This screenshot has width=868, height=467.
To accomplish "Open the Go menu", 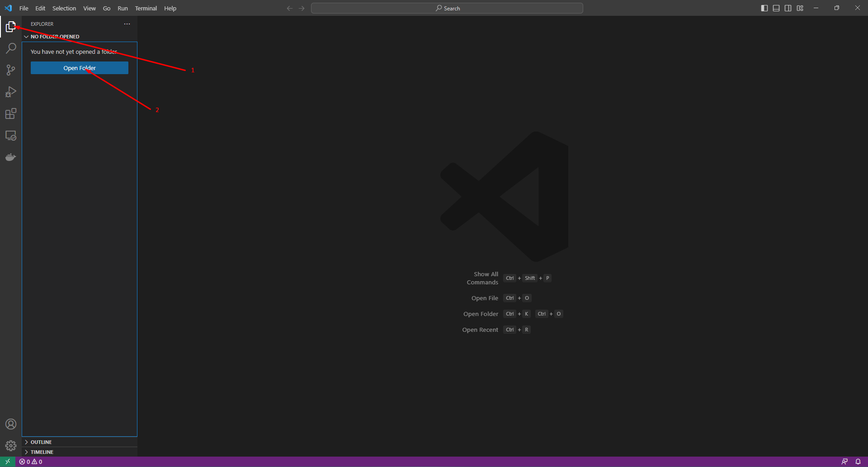I will [107, 8].
